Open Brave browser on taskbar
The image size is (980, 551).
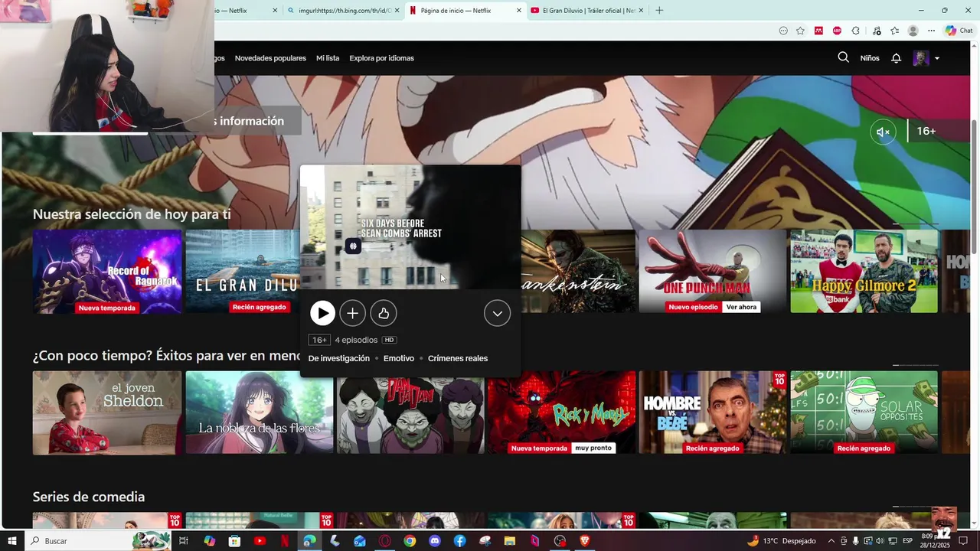click(585, 541)
